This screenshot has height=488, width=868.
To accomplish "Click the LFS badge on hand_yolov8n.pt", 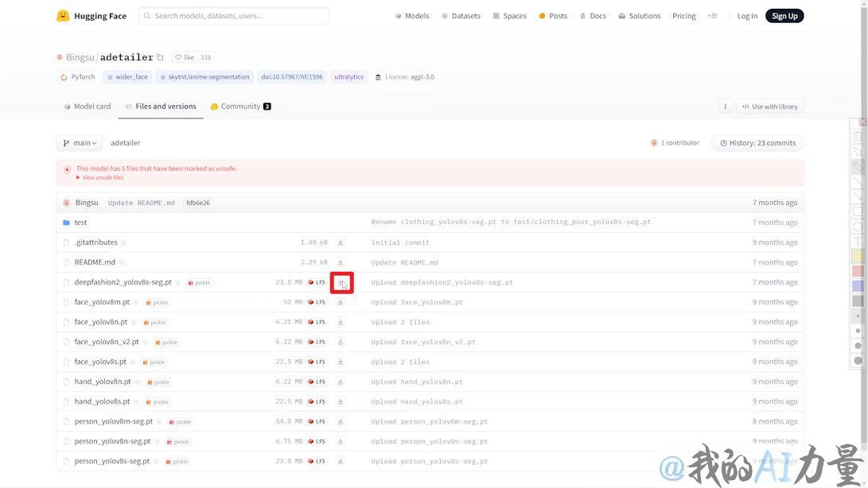I will coord(317,381).
